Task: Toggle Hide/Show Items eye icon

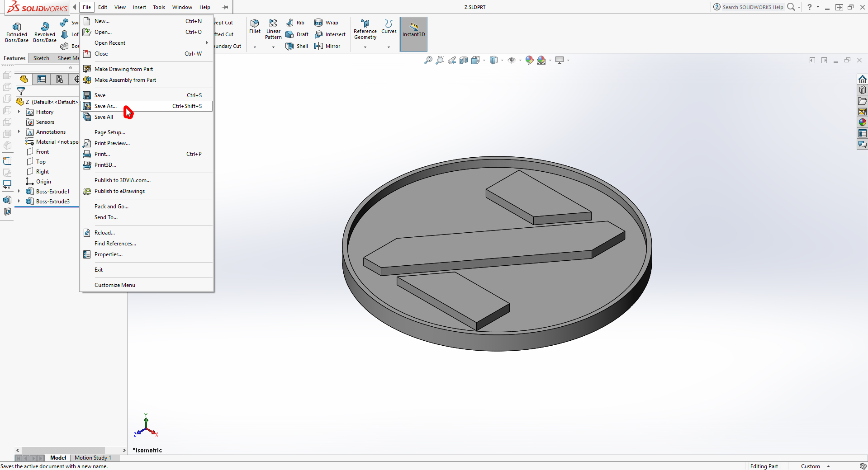Action: [512, 60]
